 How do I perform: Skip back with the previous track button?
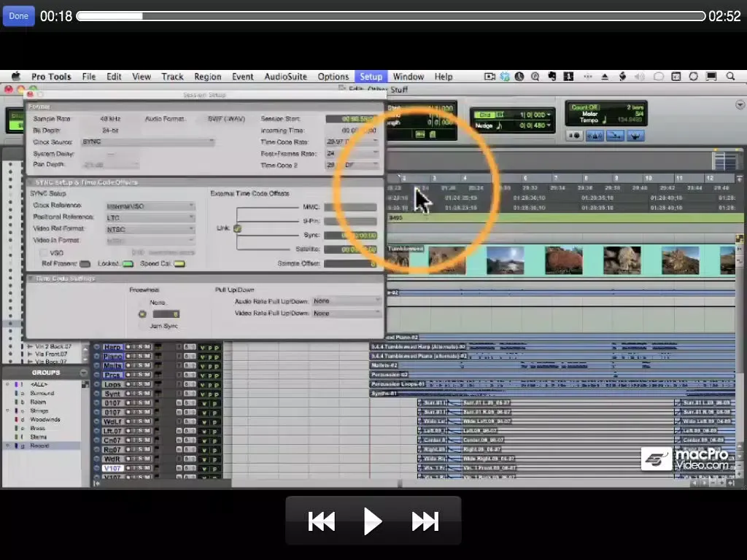click(x=322, y=521)
